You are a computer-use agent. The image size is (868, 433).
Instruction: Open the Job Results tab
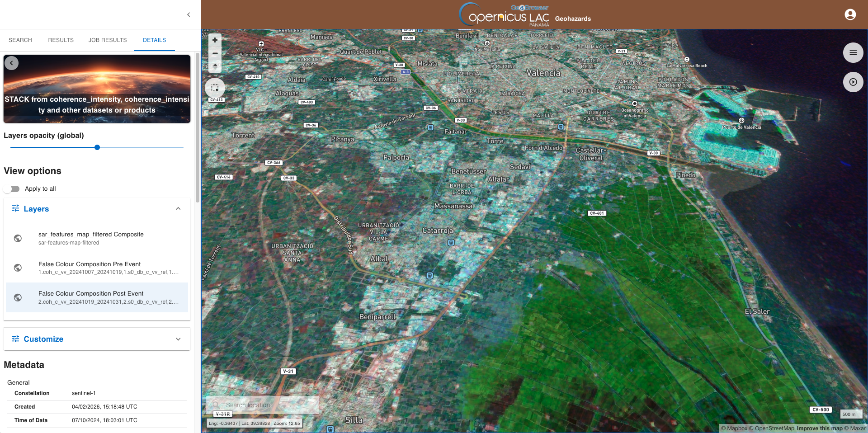click(x=108, y=40)
